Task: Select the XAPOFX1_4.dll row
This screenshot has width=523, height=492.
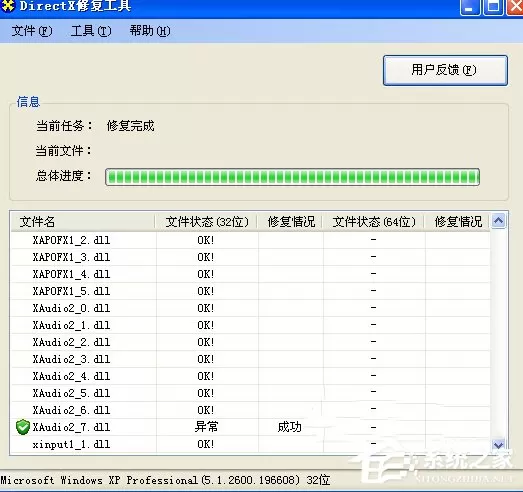Action: tap(250, 274)
